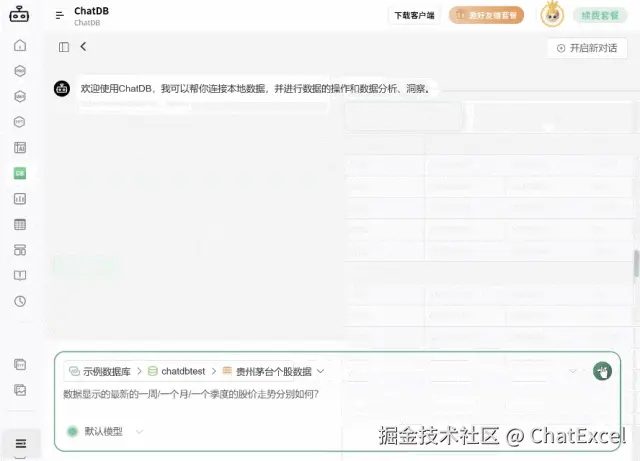The height and width of the screenshot is (461, 640).
Task: Toggle the menu icon beside ChatDB title
Action: [x=60, y=16]
